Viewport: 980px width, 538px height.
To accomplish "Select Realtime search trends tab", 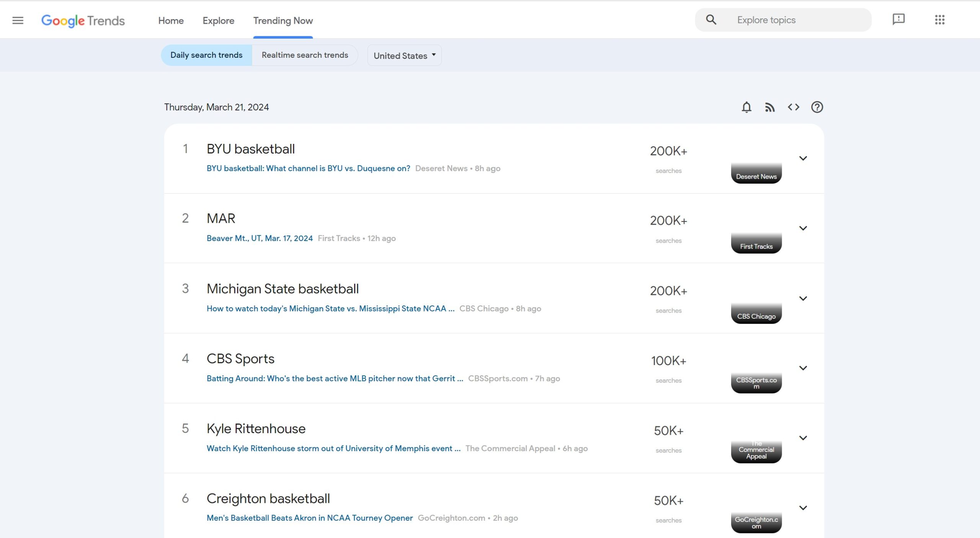I will 305,55.
